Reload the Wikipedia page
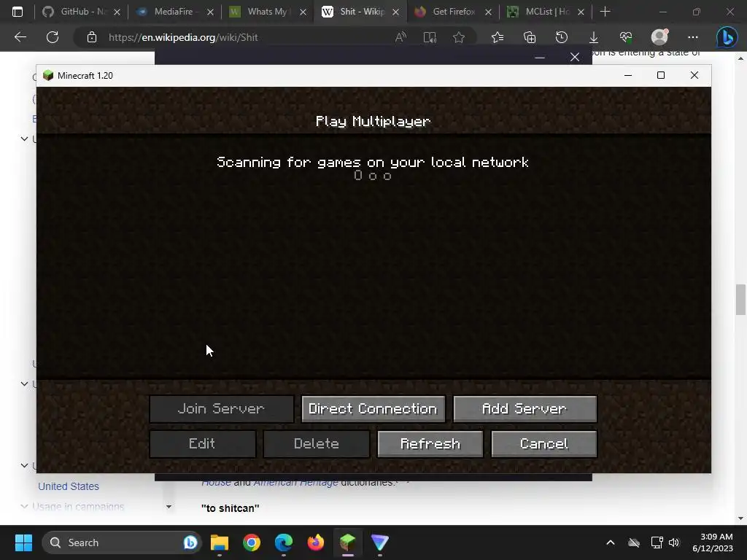The width and height of the screenshot is (747, 560). point(53,37)
